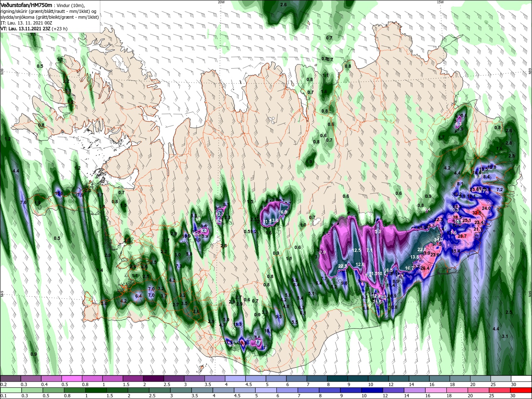This screenshot has height=399, width=532.
Task: Click the bright red 30 swatch in rain legend
Action: click(521, 390)
